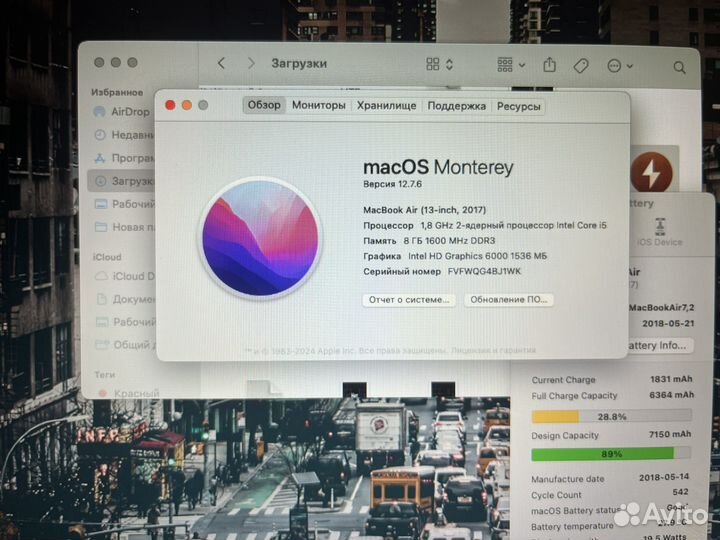Open Battery Info button in battery app
720x540 pixels.
pyautogui.click(x=659, y=345)
